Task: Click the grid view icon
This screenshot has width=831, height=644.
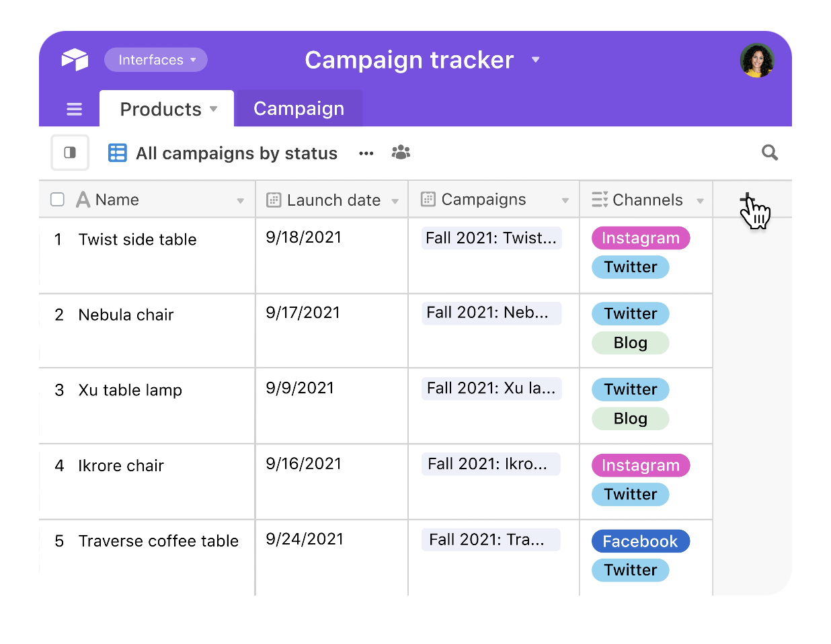Action: [118, 153]
